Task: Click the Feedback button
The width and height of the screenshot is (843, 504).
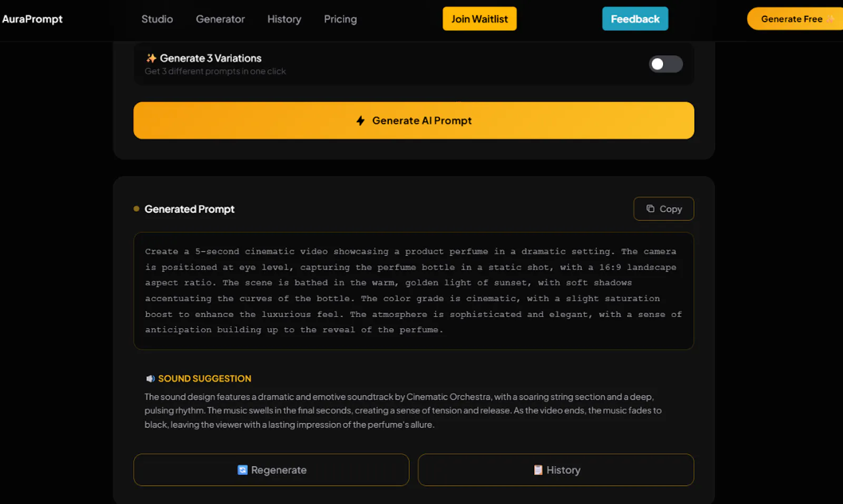Action: pos(635,19)
